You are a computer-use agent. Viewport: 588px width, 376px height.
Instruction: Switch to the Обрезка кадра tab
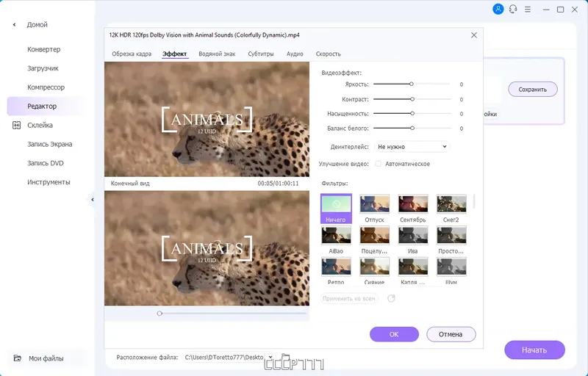132,54
